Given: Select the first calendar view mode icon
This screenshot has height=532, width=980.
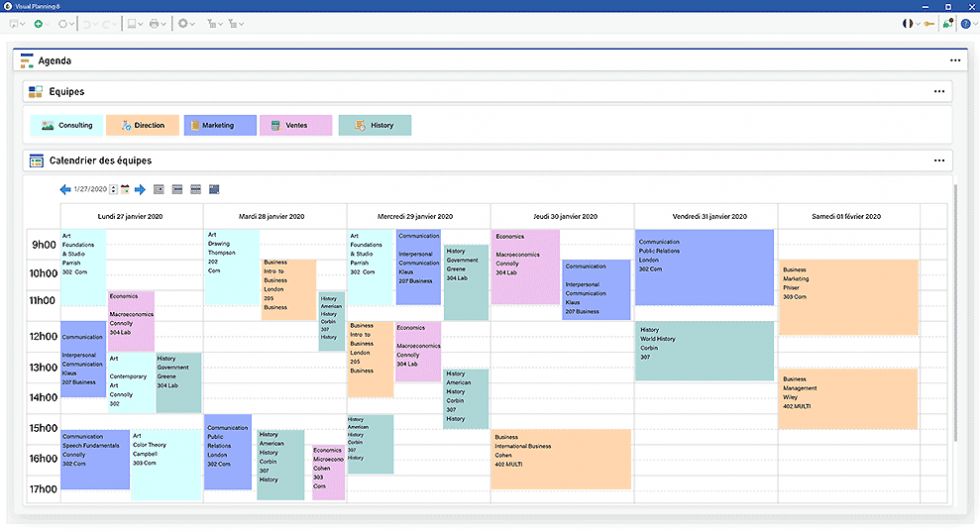Looking at the screenshot, I should [159, 189].
